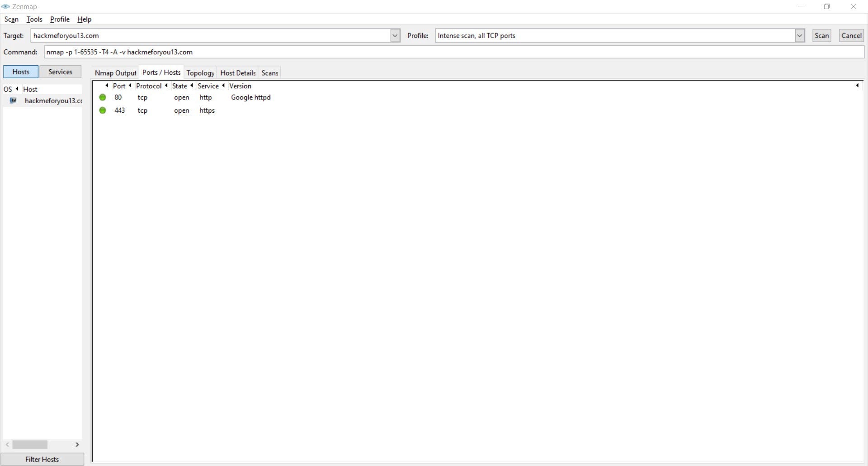The image size is (868, 466).
Task: Click the Google httpd version cell
Action: pyautogui.click(x=251, y=97)
